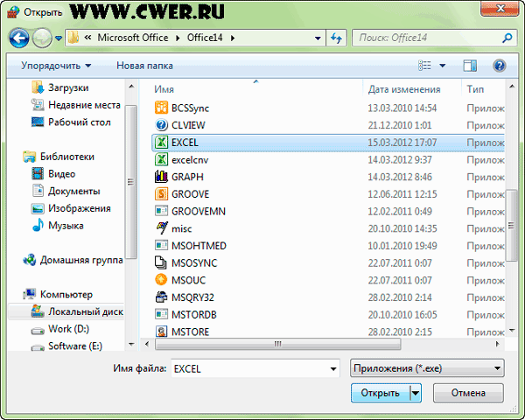The height and width of the screenshot is (420, 525).
Task: Select the BCSSync file icon
Action: click(161, 108)
